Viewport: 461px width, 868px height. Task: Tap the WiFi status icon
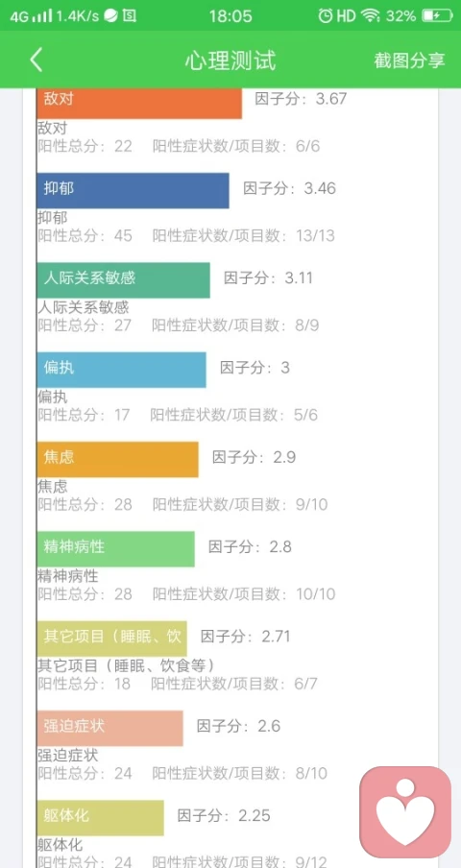coord(370,15)
